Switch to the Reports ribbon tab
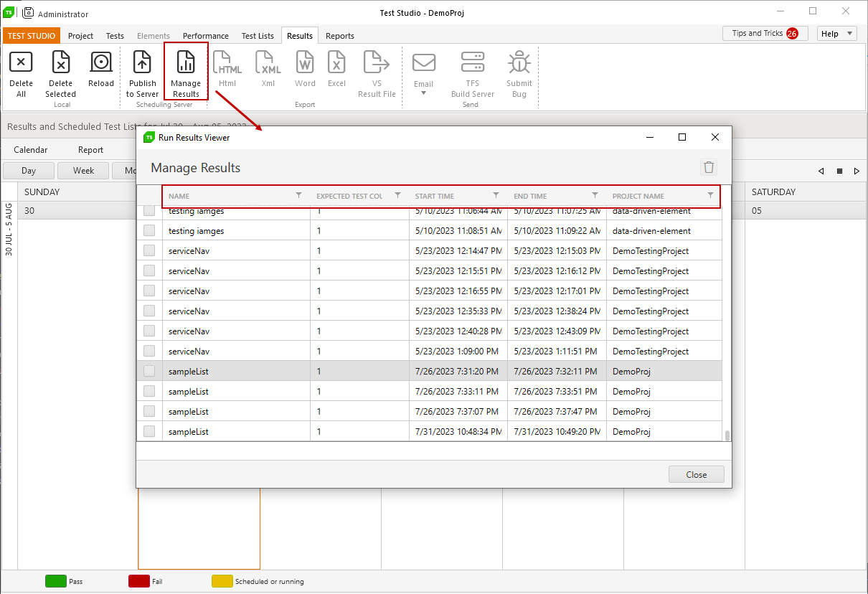The image size is (868, 594). click(x=340, y=36)
